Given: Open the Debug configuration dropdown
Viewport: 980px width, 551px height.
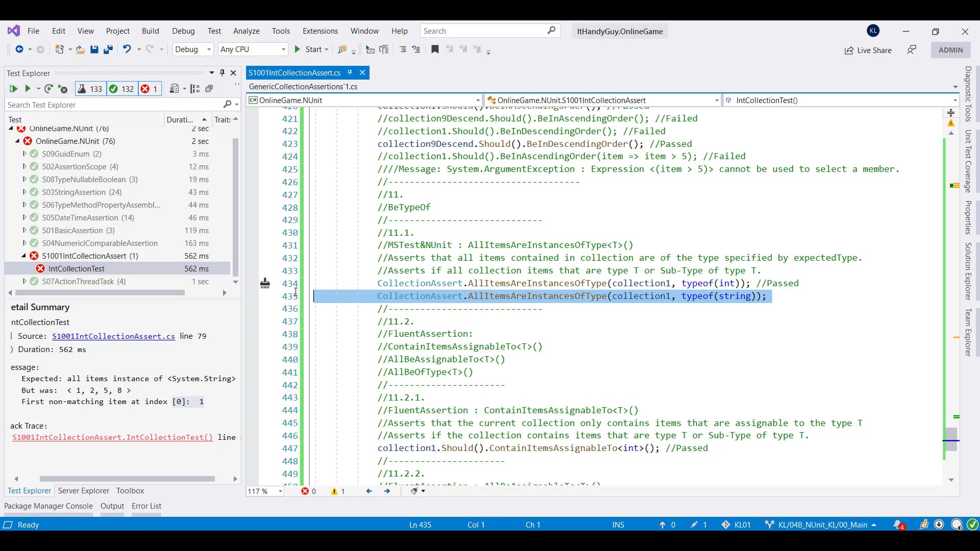Looking at the screenshot, I should tap(193, 49).
